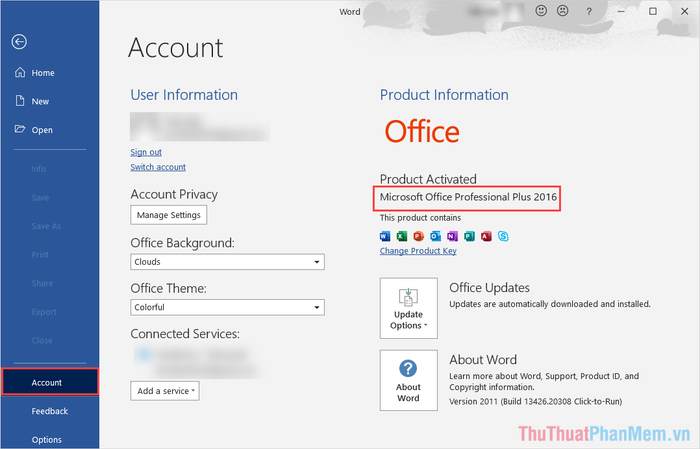The width and height of the screenshot is (700, 449).
Task: Click the Version 2011 build text
Action: click(535, 401)
